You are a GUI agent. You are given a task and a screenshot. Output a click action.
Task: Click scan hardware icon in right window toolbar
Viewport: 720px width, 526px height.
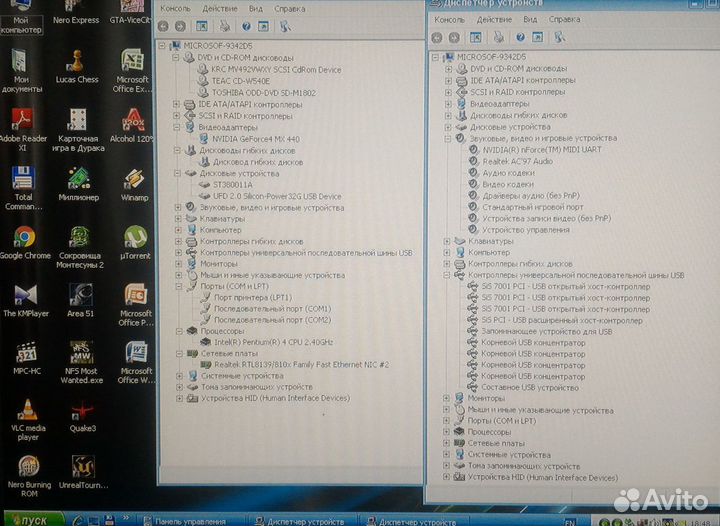pos(559,37)
